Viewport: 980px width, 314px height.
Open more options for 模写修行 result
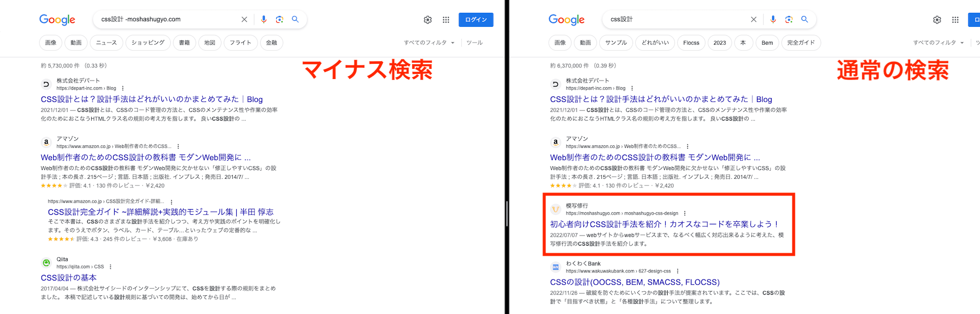685,213
